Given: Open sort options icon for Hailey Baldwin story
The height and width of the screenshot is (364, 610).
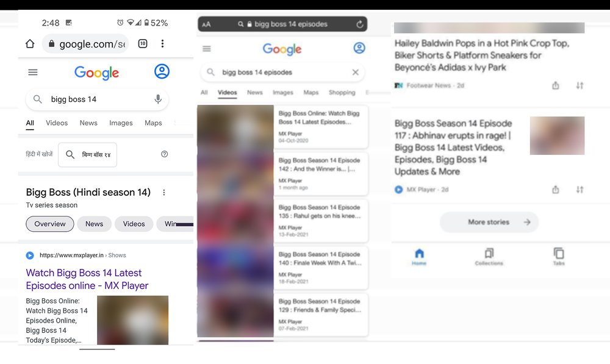Looking at the screenshot, I should pos(579,85).
